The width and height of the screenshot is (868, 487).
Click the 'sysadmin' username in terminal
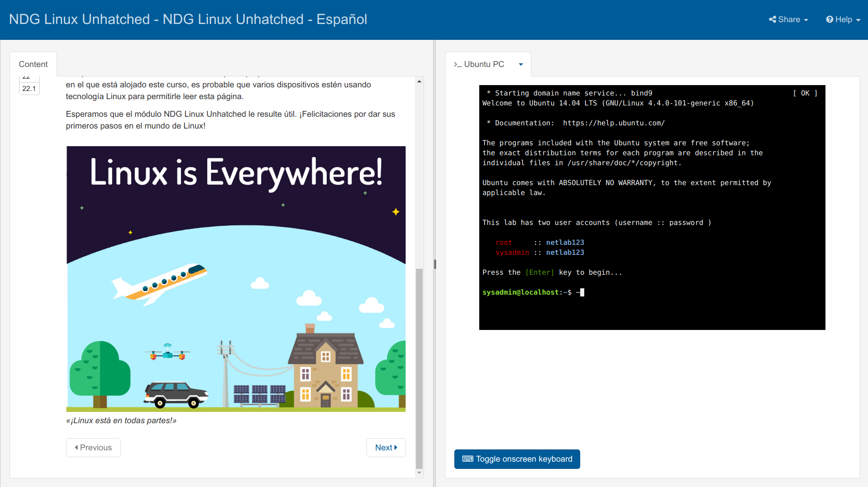coord(512,253)
